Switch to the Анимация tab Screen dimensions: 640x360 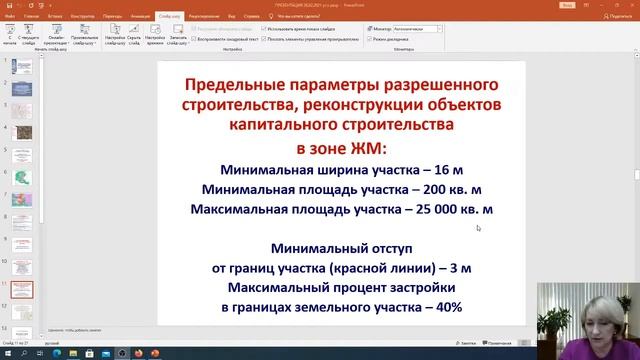point(140,16)
